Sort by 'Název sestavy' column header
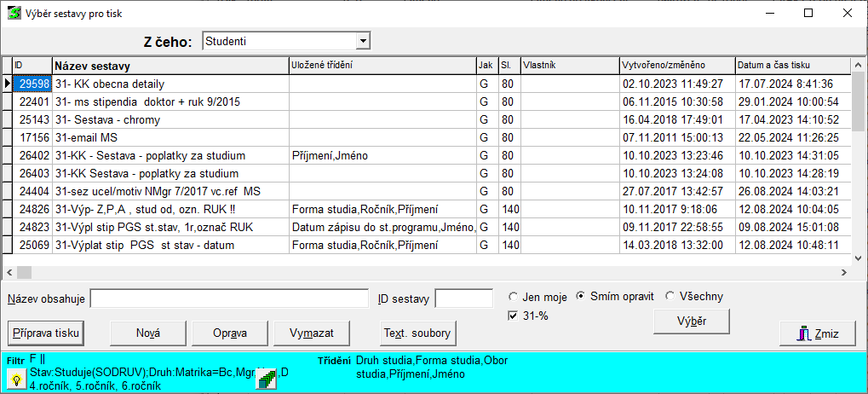This screenshot has width=868, height=394. (170, 65)
